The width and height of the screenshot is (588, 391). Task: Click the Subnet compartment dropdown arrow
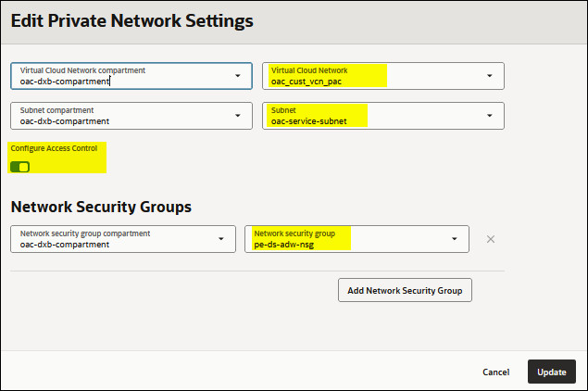238,116
